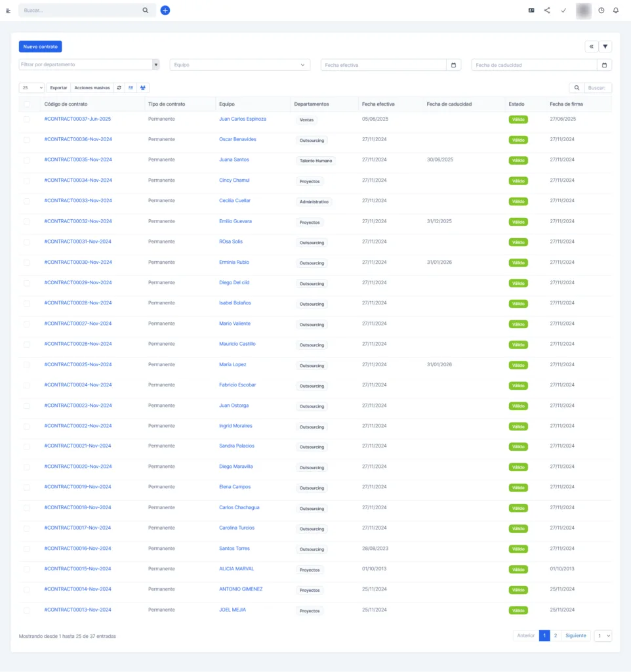Select checkbox for #CONTRACT00013-Nov-2024 row

27,610
